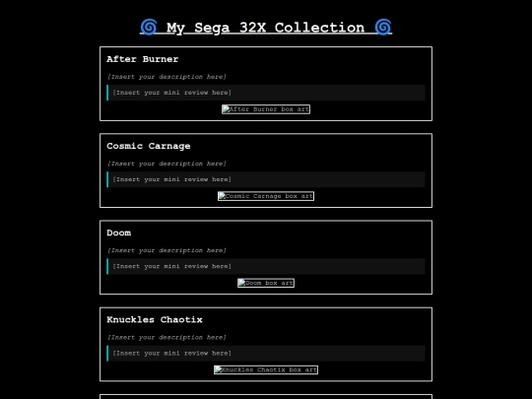Open the Knuckles Chaotix box art image
This screenshot has height=399, width=532.
click(266, 369)
